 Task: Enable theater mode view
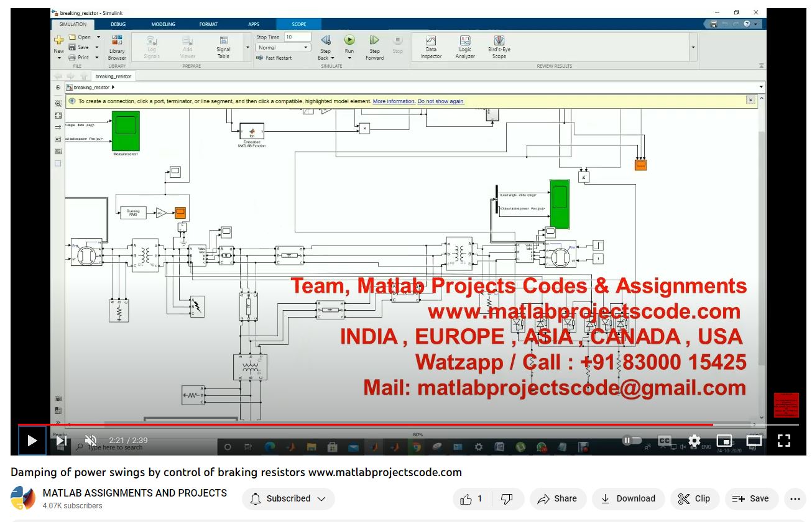click(x=754, y=441)
